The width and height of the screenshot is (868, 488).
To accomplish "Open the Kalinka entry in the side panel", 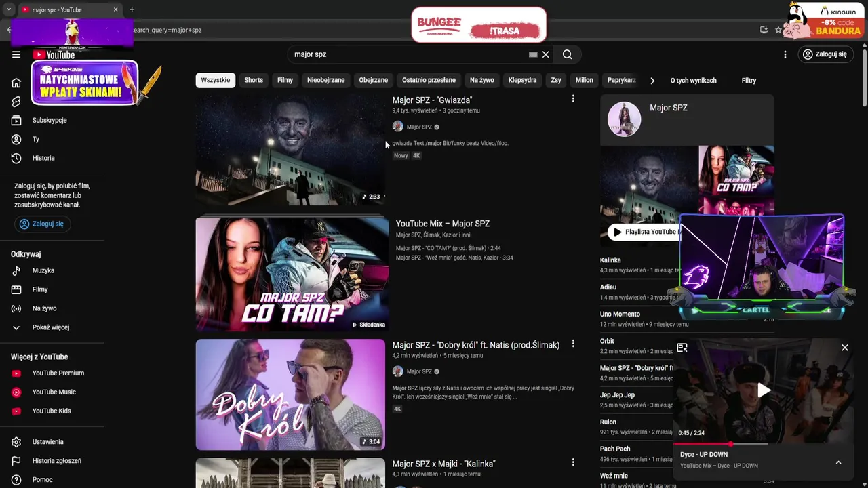I will click(x=610, y=260).
